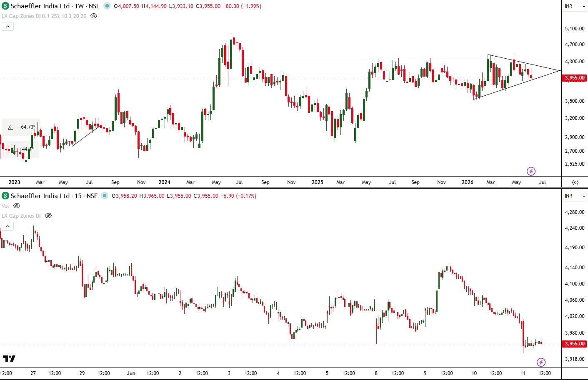Viewport: 588px width, 380px height.
Task: Click the market status dot beside 1W NSE
Action: 107,6
